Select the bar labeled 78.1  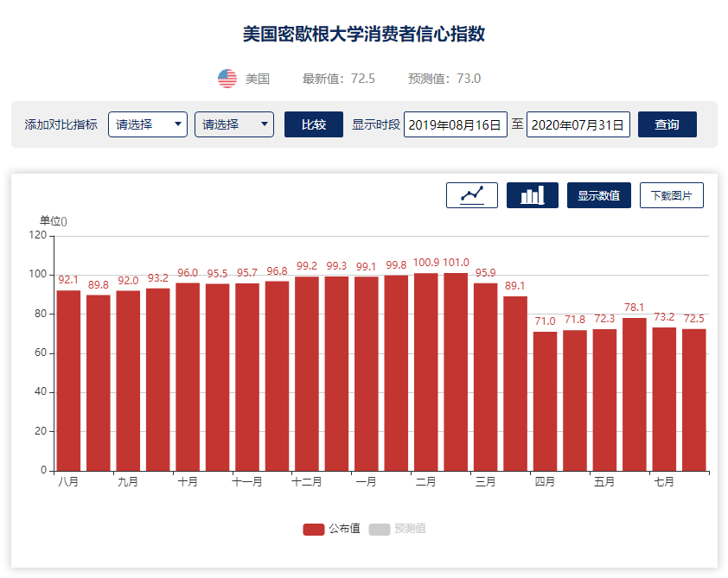coord(635,394)
